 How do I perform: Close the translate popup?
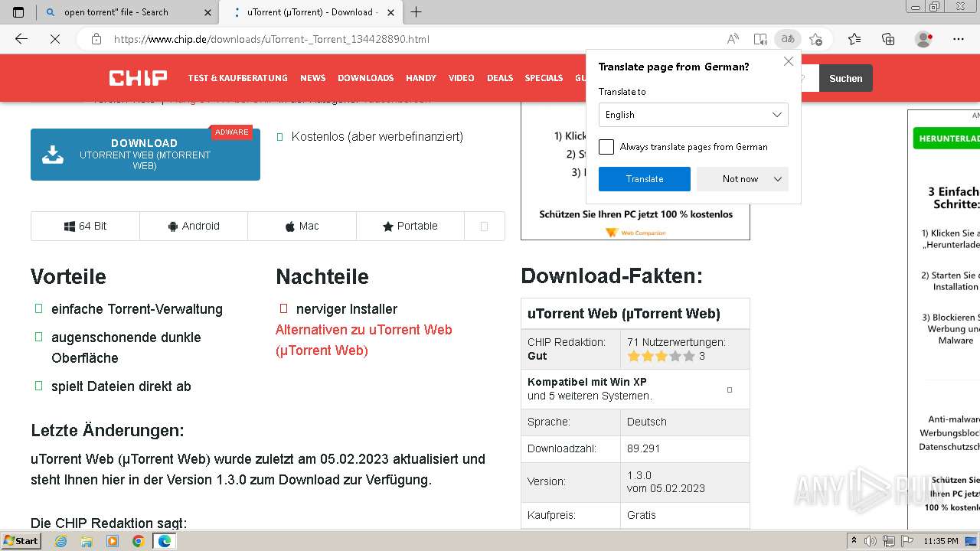tap(789, 61)
